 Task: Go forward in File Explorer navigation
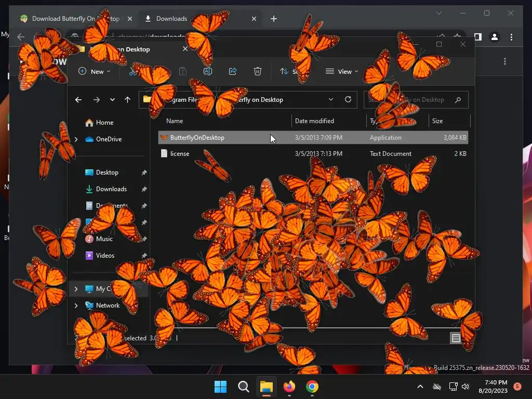[x=96, y=99]
